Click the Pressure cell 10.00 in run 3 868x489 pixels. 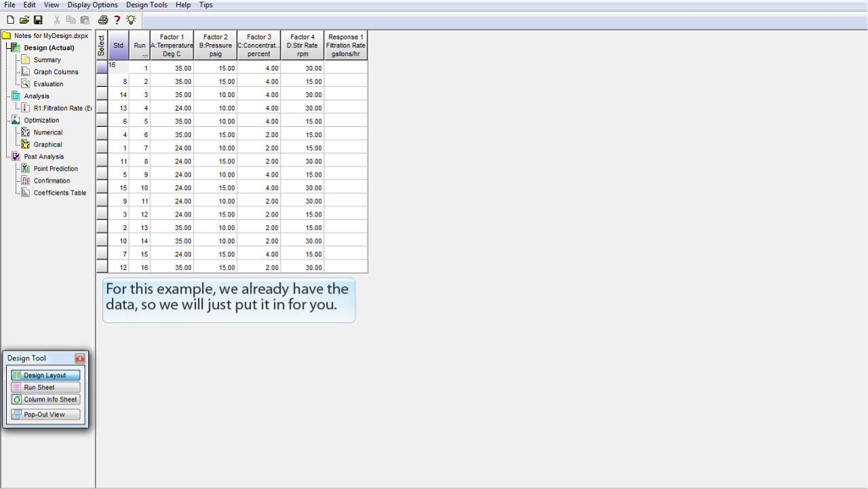216,94
